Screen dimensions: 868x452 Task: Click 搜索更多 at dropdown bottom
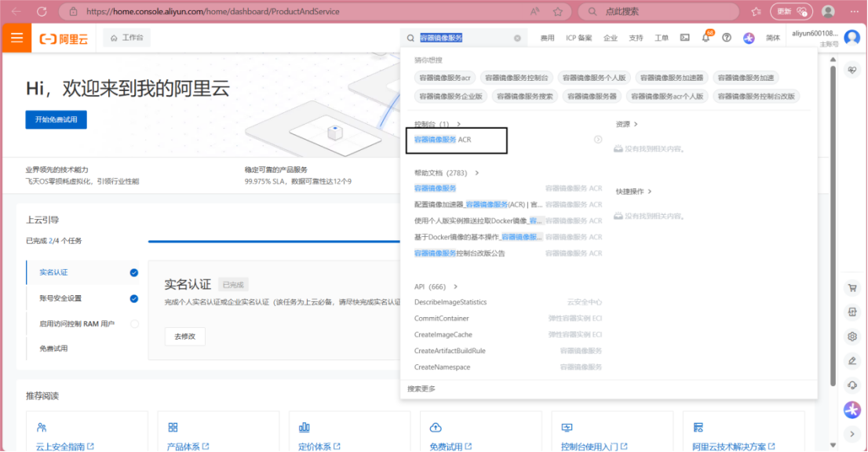tap(421, 389)
